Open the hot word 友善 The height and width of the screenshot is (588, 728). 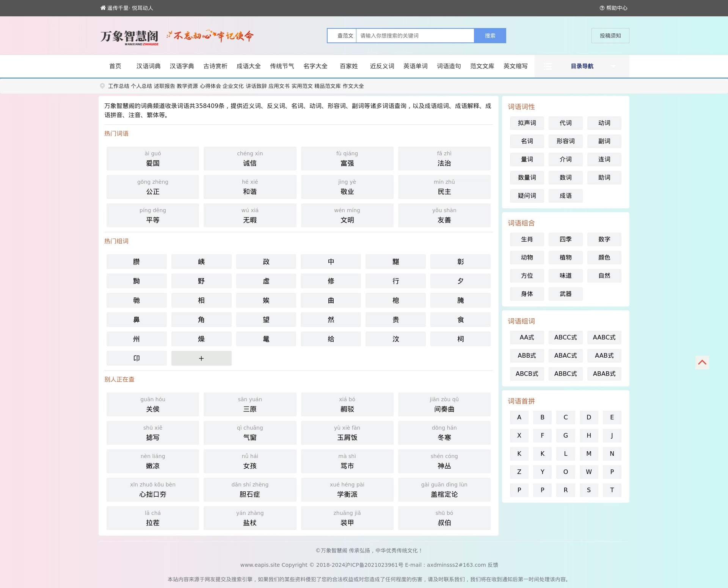444,215
